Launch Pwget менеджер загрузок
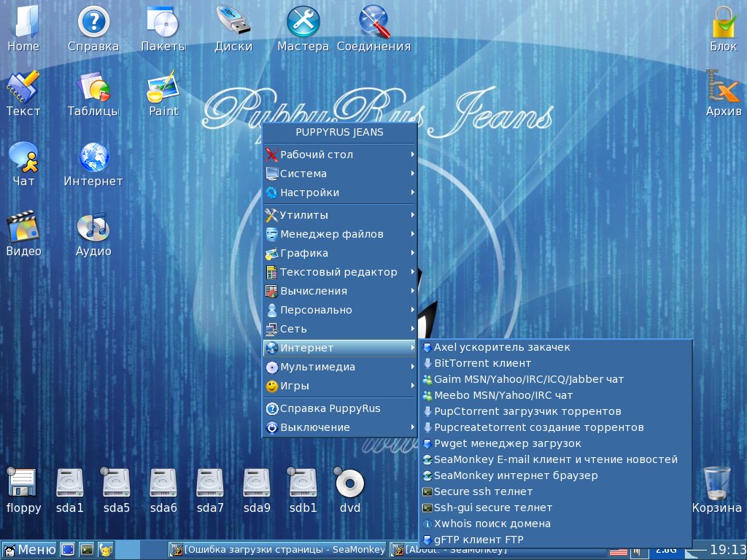This screenshot has height=560, width=747. [x=555, y=444]
